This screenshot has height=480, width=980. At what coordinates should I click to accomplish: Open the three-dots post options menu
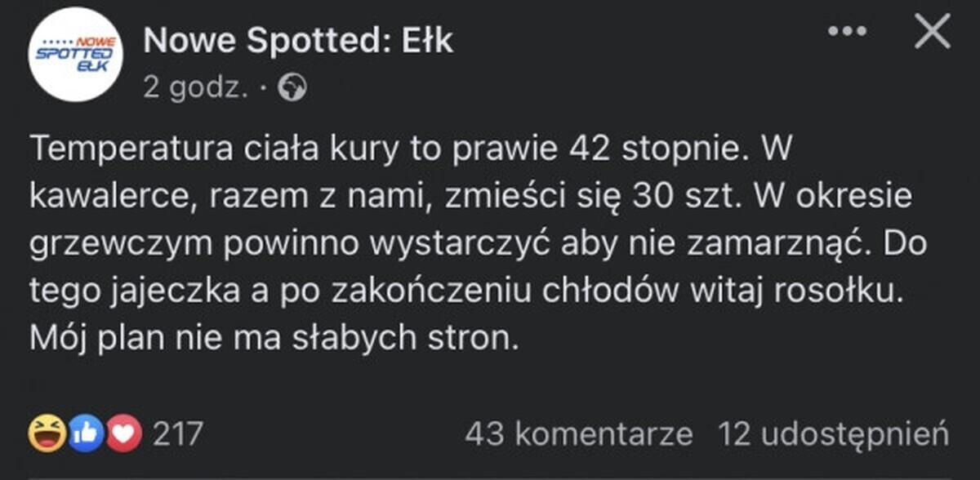point(846,32)
